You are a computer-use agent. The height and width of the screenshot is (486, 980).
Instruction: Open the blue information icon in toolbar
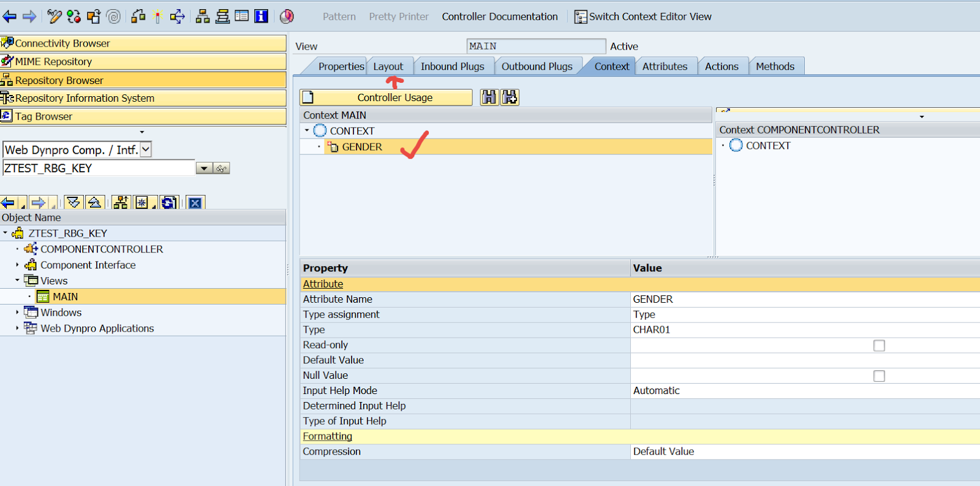pyautogui.click(x=262, y=17)
